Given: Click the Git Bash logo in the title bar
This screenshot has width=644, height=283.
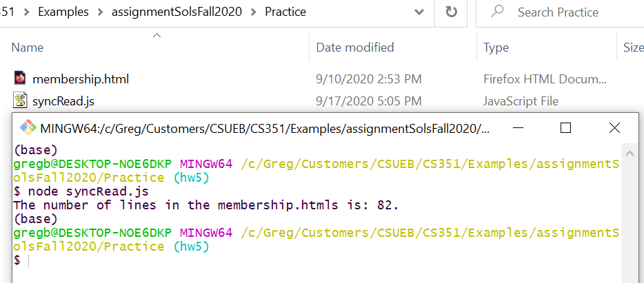Looking at the screenshot, I should (x=28, y=128).
